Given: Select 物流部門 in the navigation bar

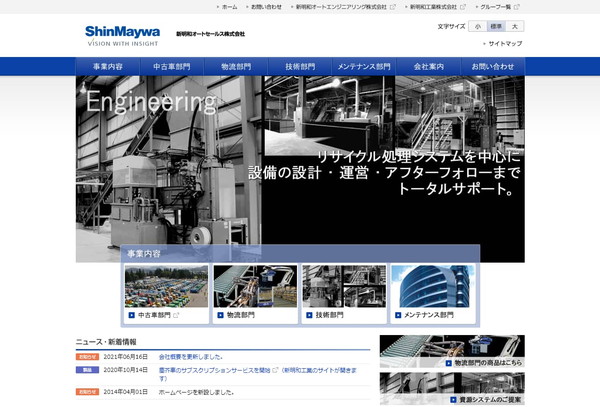Looking at the screenshot, I should pos(236,67).
